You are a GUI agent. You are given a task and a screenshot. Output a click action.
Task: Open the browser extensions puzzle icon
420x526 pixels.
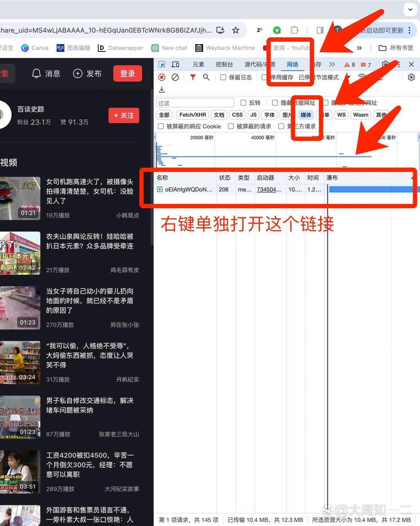[295, 30]
